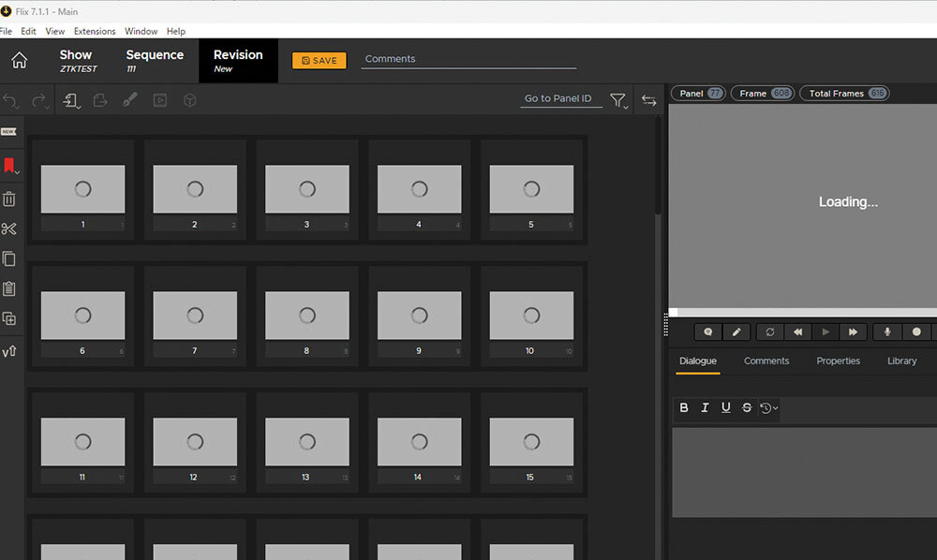Screen dimensions: 937x560
Task: Toggle italic formatting in Dialogue
Action: 706,407
